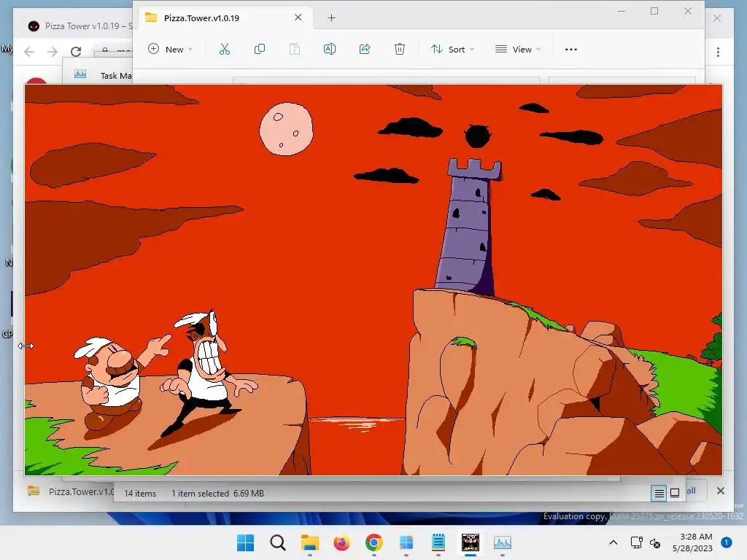Switch to details view in Explorer status bar
The image size is (747, 560).
[659, 493]
